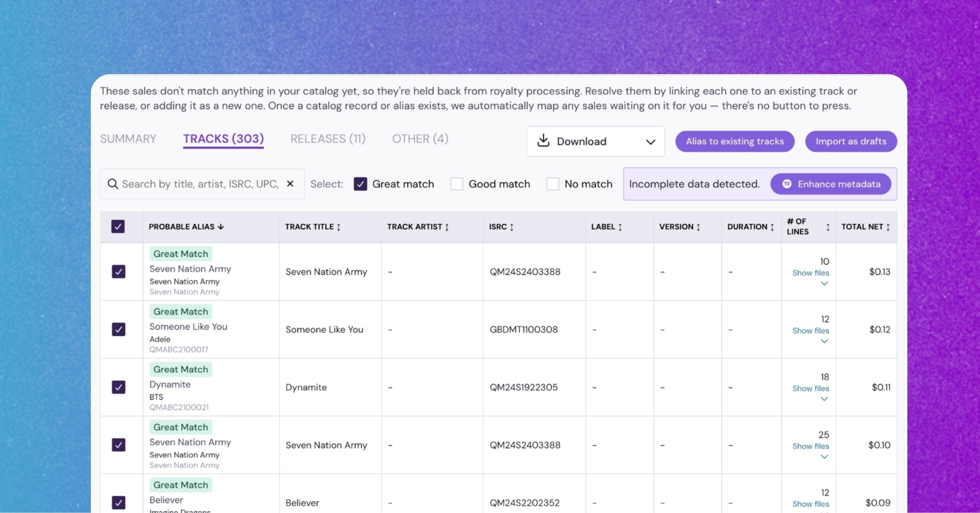
Task: Click Show files in the Dynamite row
Action: (x=811, y=388)
